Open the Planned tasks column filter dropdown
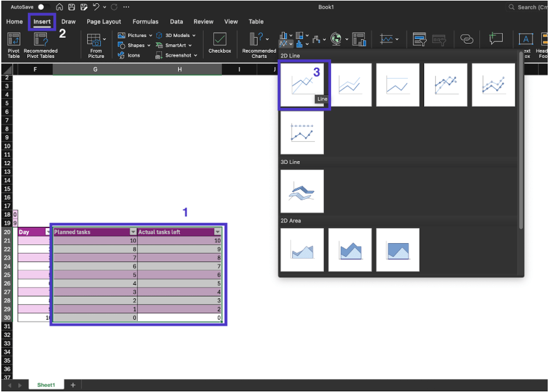Viewport: 549px width, 392px height. [133, 232]
